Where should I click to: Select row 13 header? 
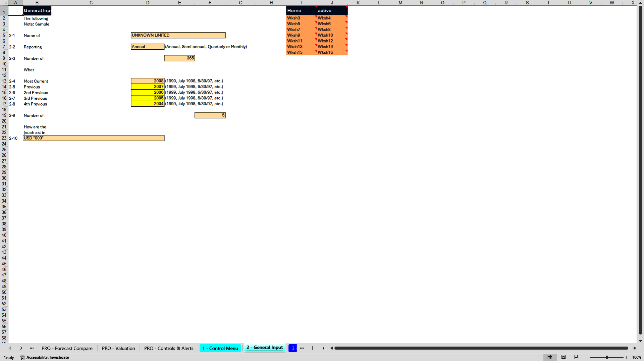(4, 81)
